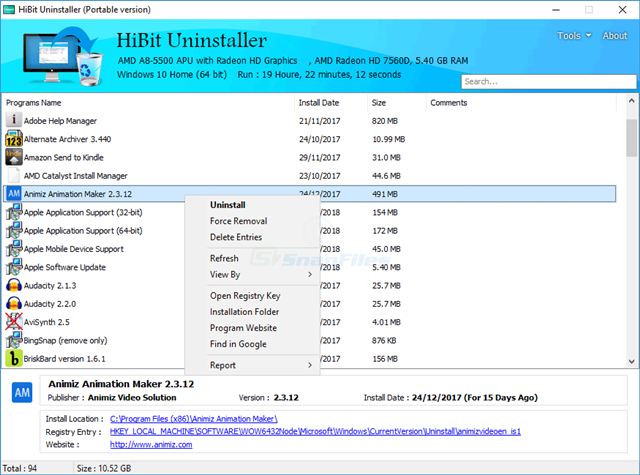The width and height of the screenshot is (640, 475).
Task: Click the list scrollbar down arrow
Action: coord(631,361)
